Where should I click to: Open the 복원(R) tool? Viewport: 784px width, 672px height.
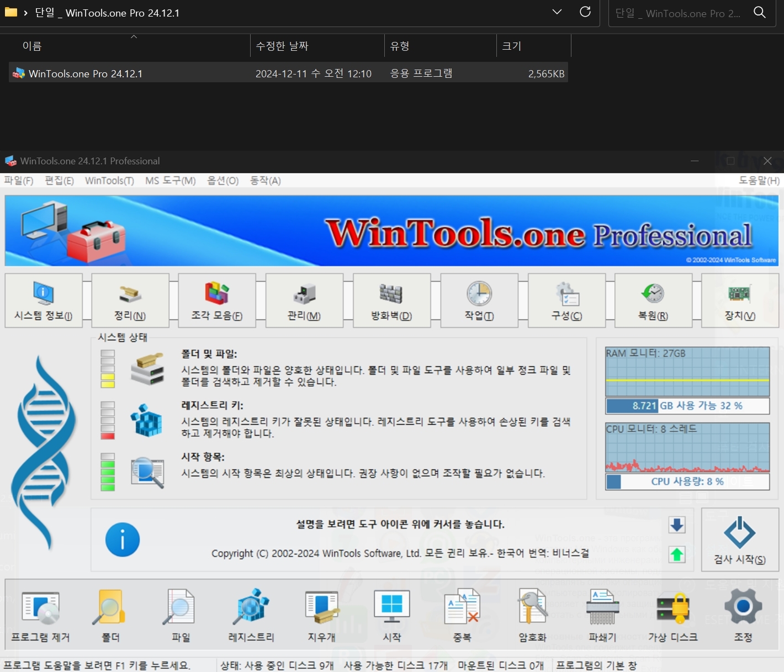(653, 301)
